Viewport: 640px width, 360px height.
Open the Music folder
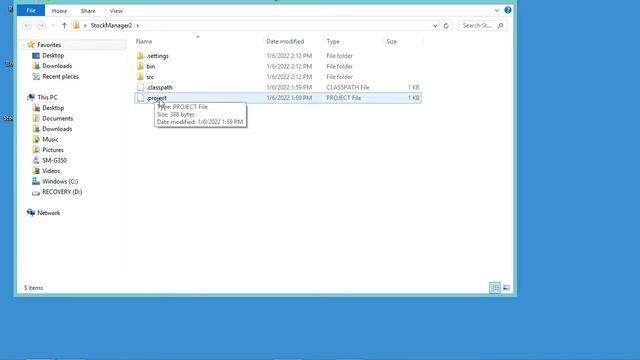[x=50, y=140]
